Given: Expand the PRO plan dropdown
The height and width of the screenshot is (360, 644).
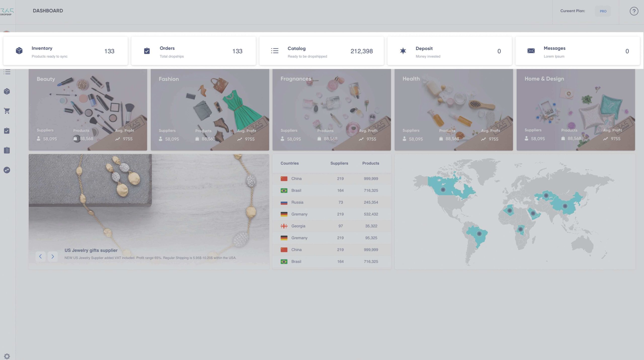Looking at the screenshot, I should pos(603,11).
